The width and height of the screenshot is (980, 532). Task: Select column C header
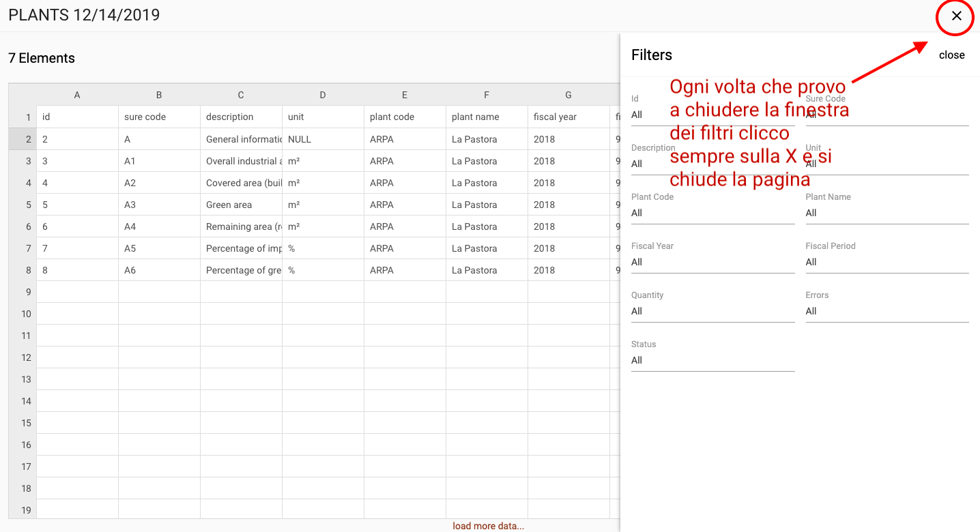pos(241,95)
